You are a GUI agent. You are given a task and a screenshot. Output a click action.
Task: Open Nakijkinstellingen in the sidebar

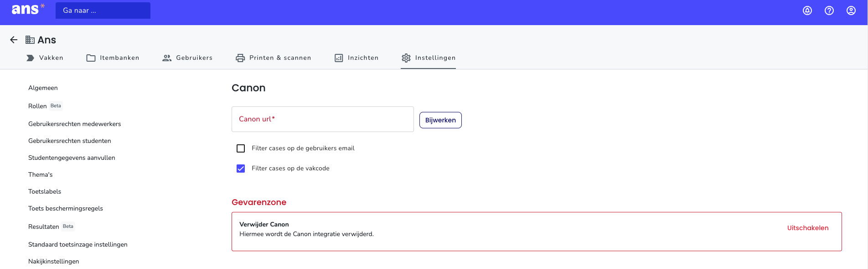[x=54, y=261]
